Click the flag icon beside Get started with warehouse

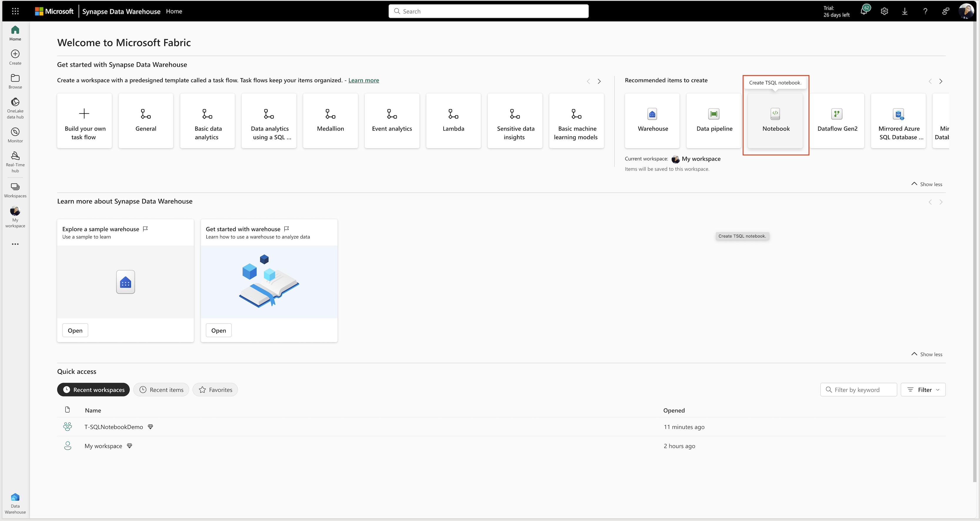286,228
